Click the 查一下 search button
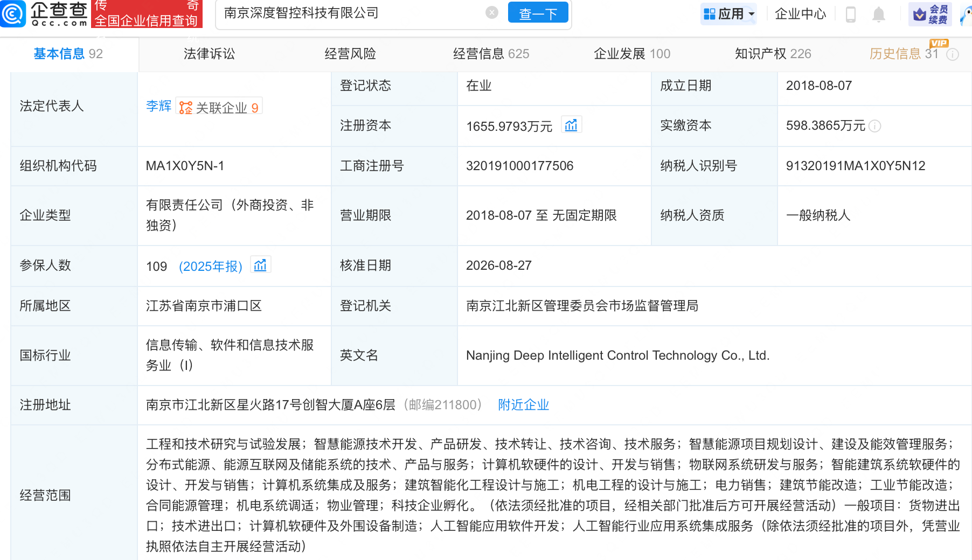Screen dimensions: 972x560 tap(538, 13)
